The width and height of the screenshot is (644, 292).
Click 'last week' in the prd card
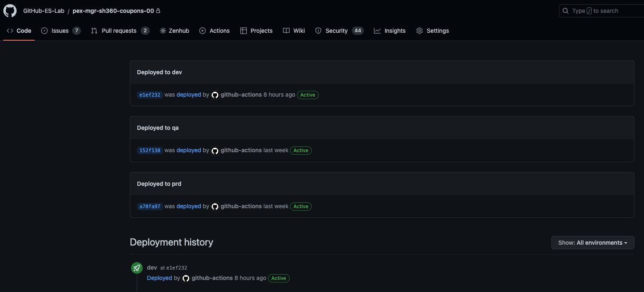coord(276,206)
